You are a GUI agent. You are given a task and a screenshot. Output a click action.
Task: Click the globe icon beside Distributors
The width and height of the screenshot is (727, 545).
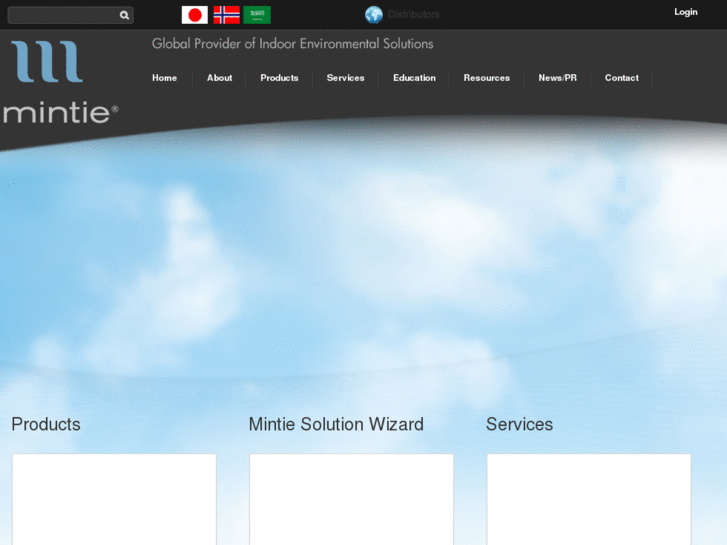[x=374, y=14]
